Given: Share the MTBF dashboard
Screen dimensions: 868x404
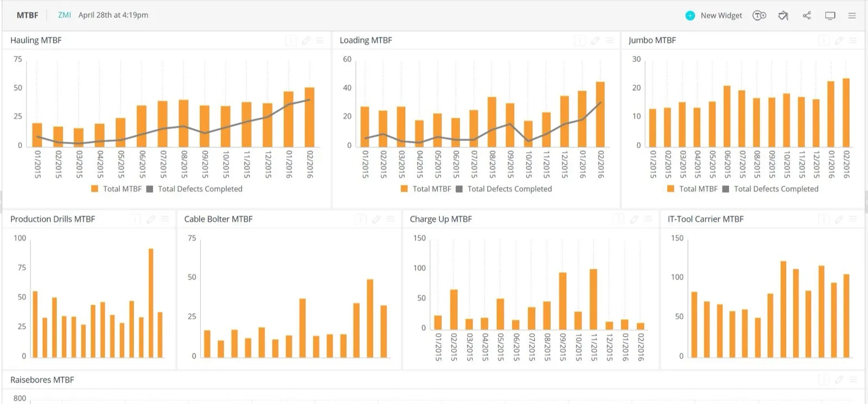Looking at the screenshot, I should tap(807, 16).
